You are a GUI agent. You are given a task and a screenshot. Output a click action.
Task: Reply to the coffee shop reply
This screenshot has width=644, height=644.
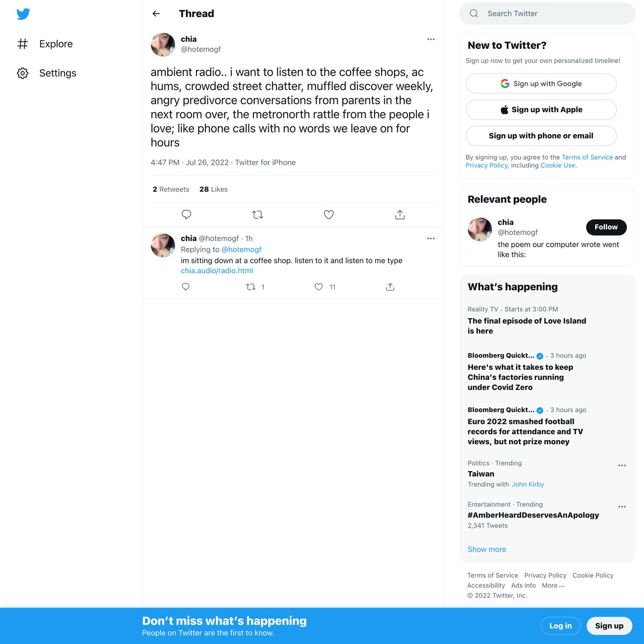(186, 287)
